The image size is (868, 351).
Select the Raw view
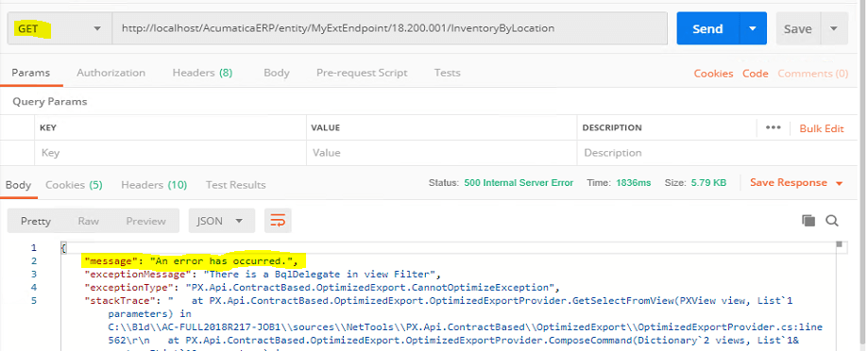88,221
